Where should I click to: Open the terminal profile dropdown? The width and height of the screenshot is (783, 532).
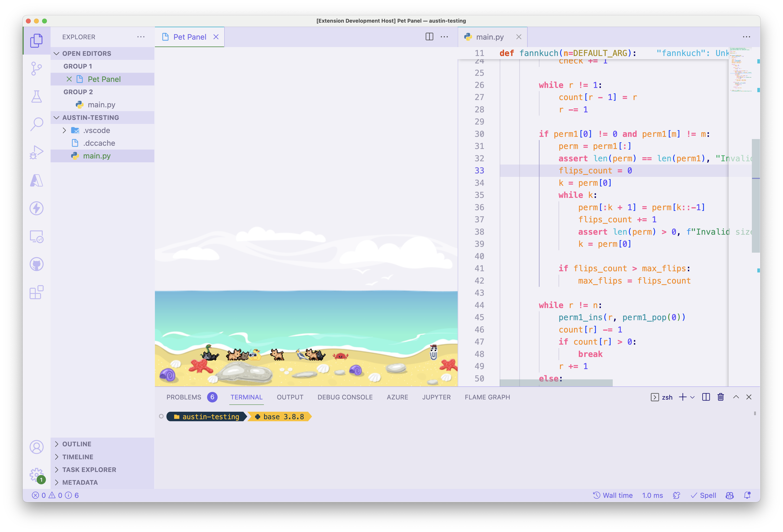(693, 397)
